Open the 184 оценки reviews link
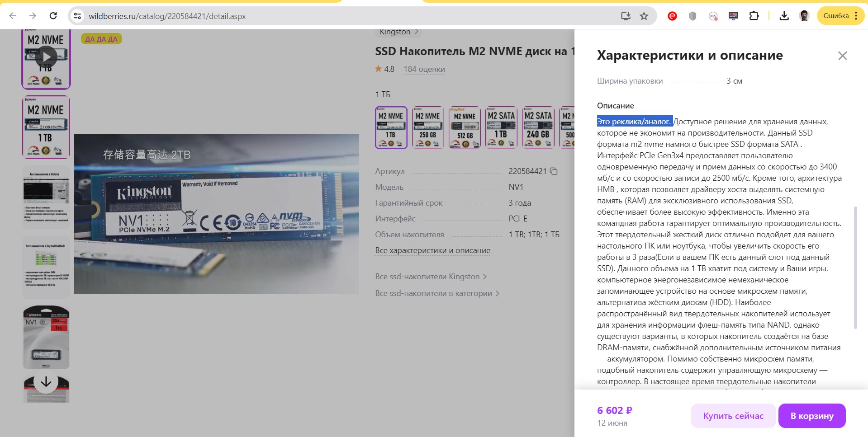Viewport: 868px width, 437px height. [424, 69]
